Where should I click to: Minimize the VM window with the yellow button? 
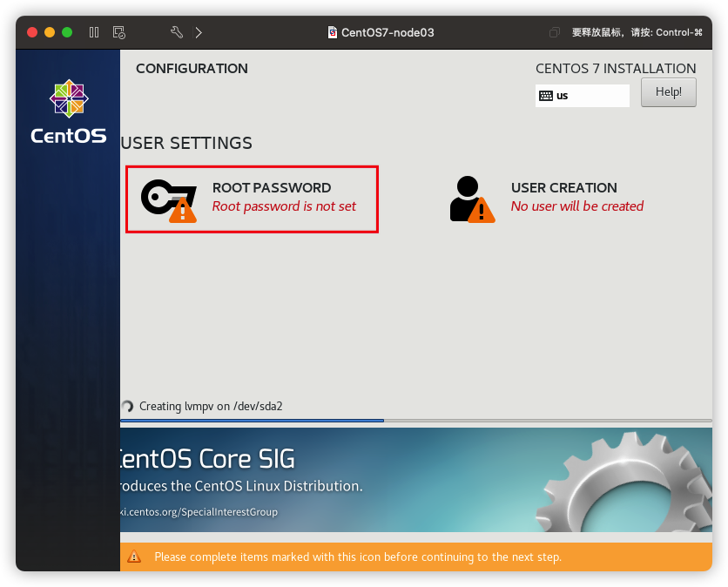(50, 32)
